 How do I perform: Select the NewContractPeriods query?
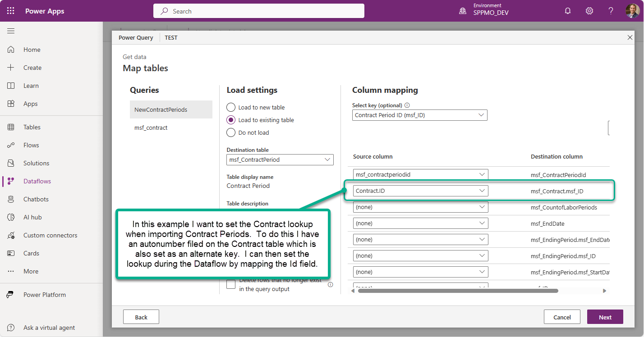tap(171, 109)
